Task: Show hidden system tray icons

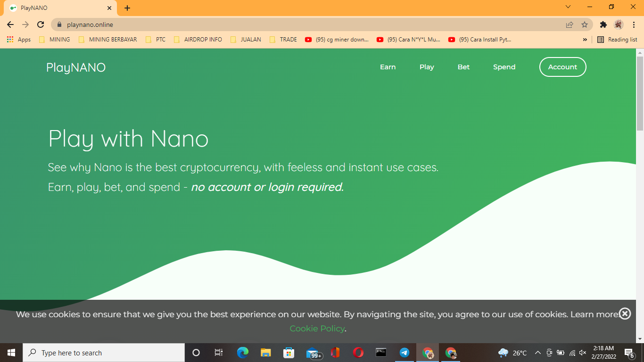Action: pyautogui.click(x=538, y=353)
